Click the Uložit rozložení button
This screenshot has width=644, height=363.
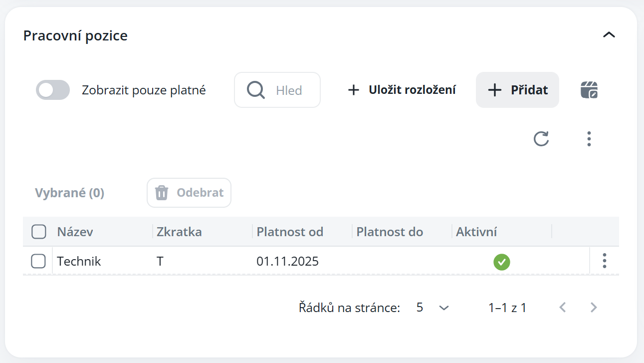pyautogui.click(x=402, y=90)
